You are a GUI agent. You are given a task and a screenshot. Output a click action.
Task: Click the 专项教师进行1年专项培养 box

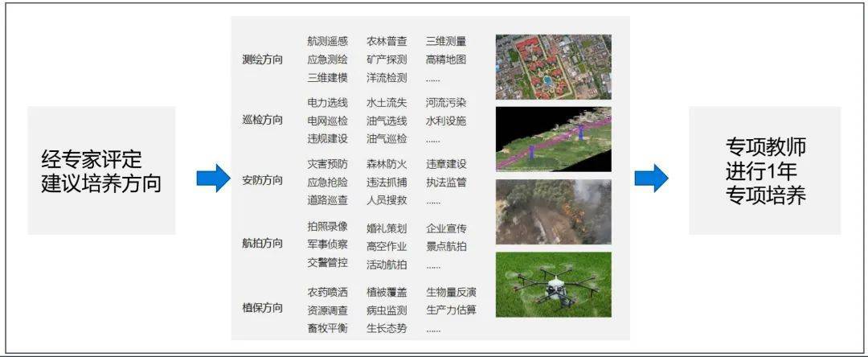pyautogui.click(x=765, y=170)
